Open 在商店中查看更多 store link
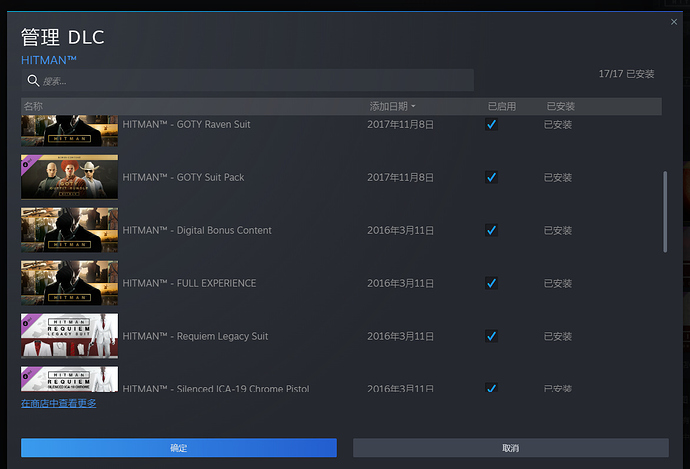This screenshot has height=469, width=690. tap(59, 403)
